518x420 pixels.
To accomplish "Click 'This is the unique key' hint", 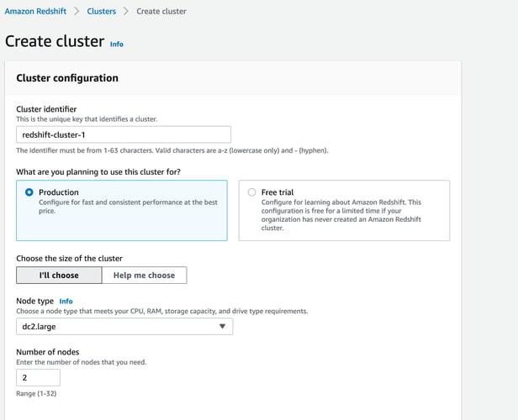I will [x=87, y=119].
